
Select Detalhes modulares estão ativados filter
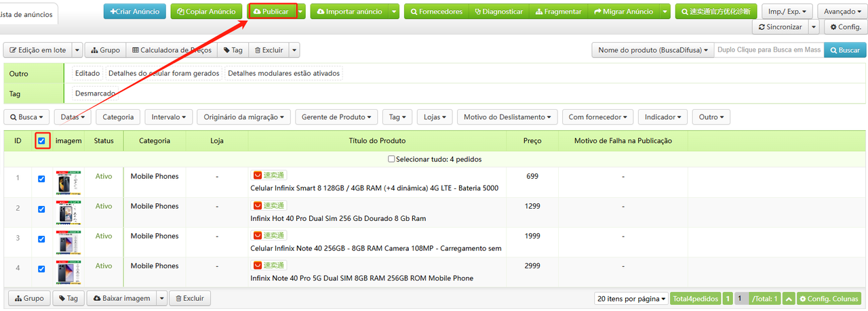click(x=283, y=73)
